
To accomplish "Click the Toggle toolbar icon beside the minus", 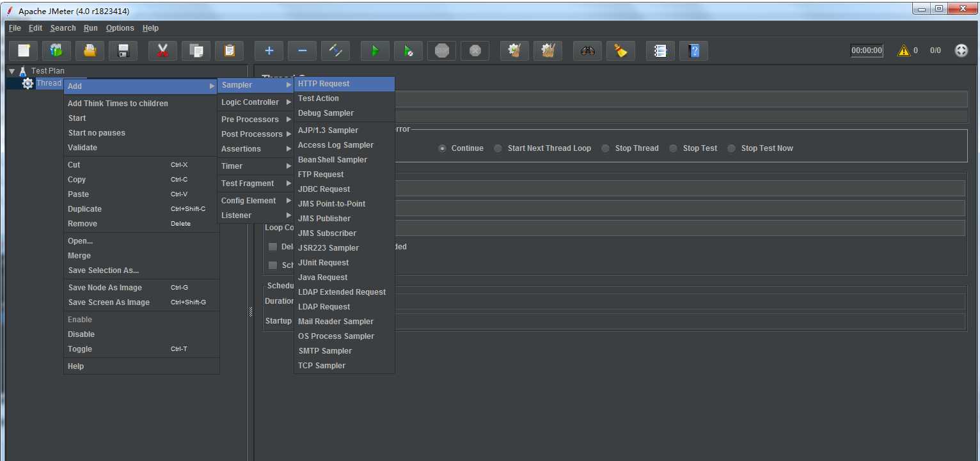I will click(335, 51).
